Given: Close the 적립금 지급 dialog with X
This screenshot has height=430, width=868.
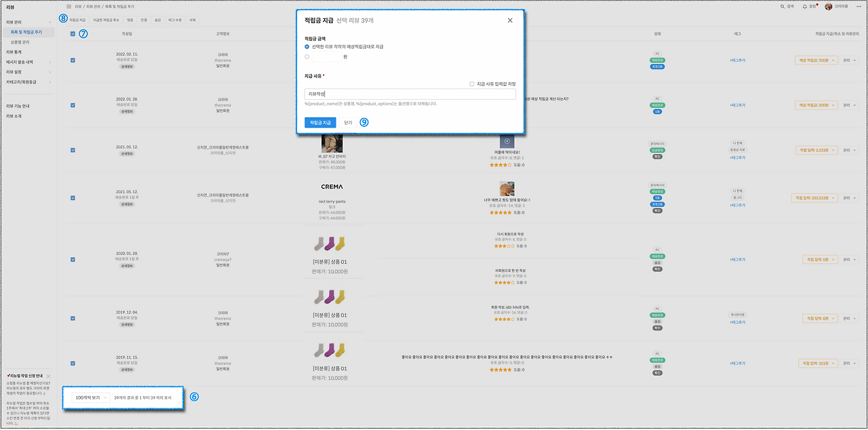Looking at the screenshot, I should (x=510, y=20).
